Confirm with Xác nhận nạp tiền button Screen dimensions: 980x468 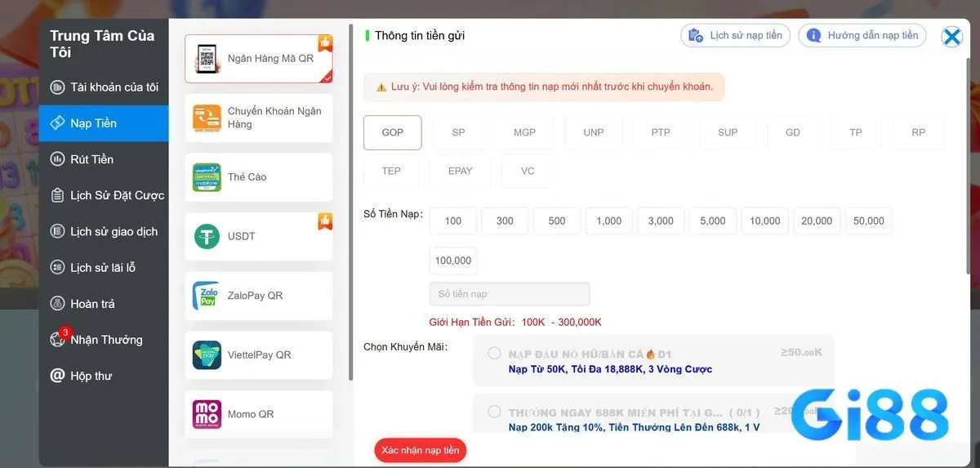[x=420, y=450]
